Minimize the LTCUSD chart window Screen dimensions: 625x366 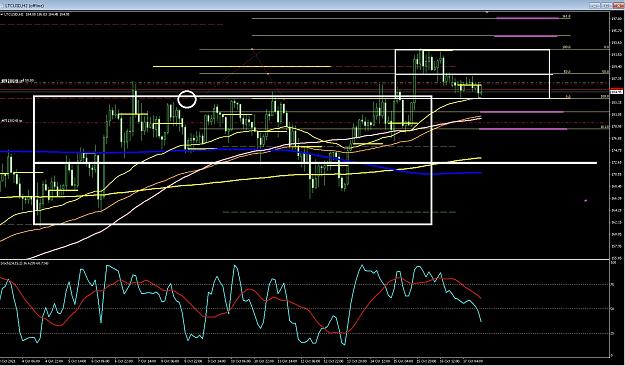594,5
